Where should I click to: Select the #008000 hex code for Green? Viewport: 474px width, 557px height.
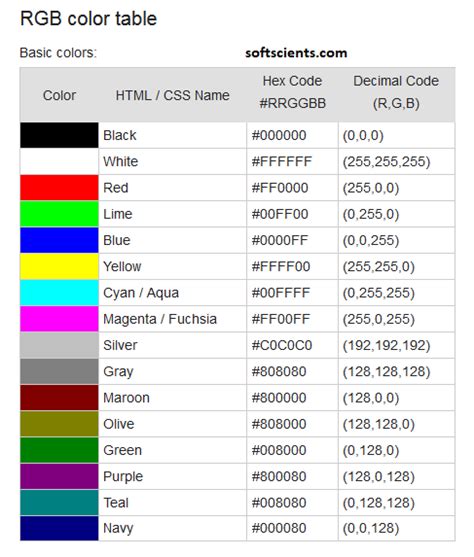pyautogui.click(x=279, y=450)
